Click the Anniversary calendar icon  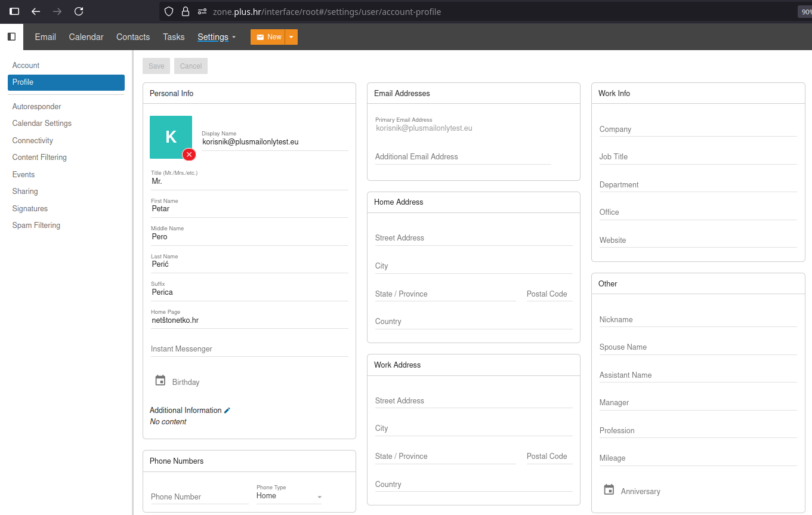pyautogui.click(x=609, y=490)
